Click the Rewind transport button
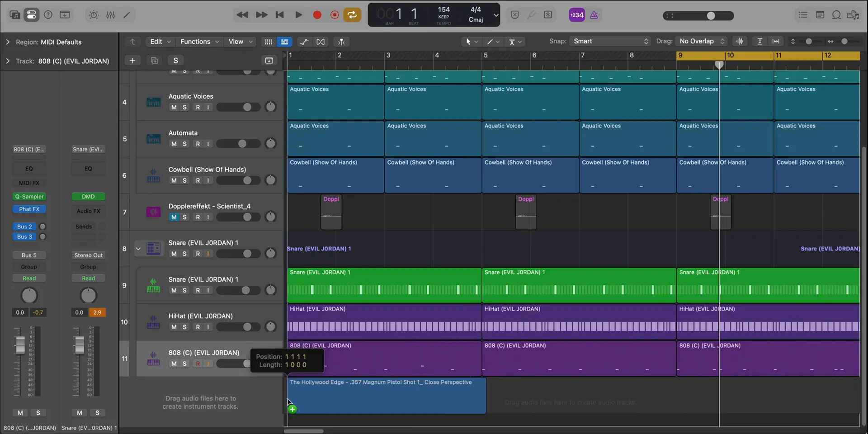868x434 pixels. 242,15
